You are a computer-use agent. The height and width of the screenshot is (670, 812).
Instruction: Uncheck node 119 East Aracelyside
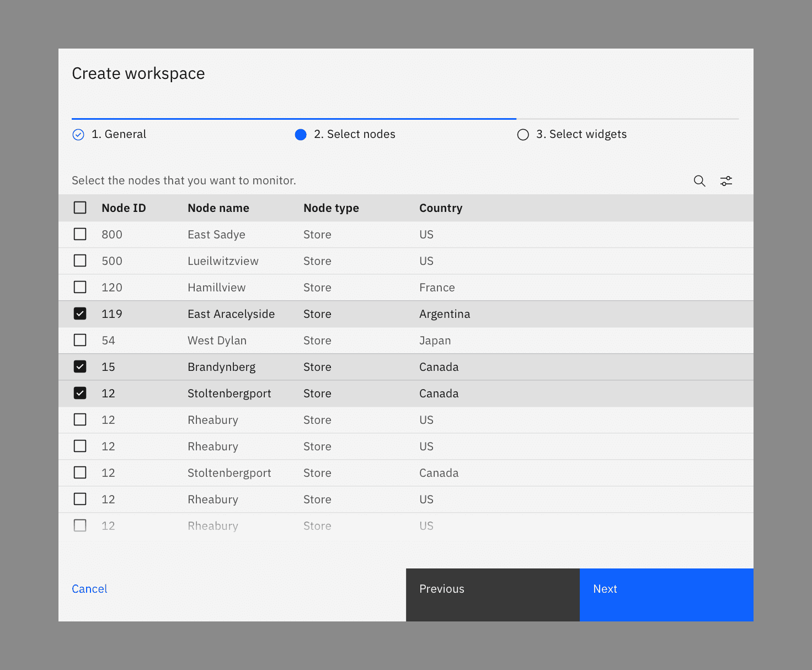pos(80,313)
